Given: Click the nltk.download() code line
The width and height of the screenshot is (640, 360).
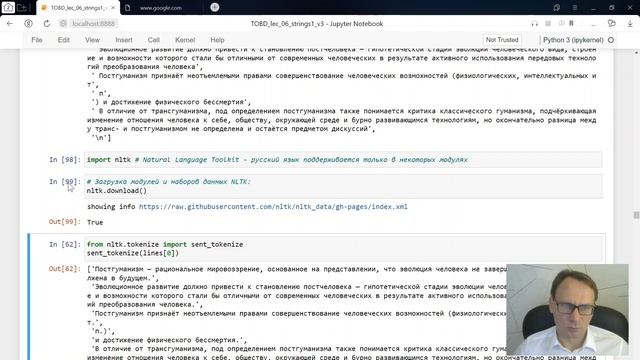Looking at the screenshot, I should pos(117,191).
